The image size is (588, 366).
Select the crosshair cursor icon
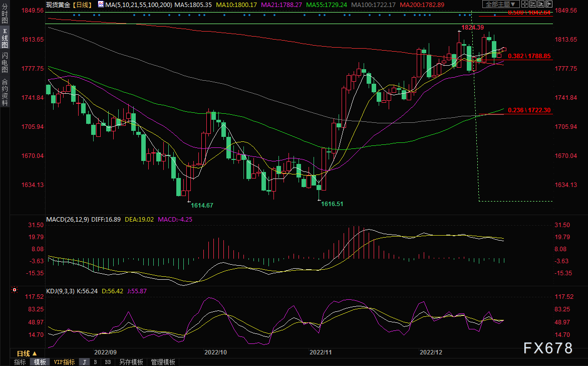click(x=524, y=4)
